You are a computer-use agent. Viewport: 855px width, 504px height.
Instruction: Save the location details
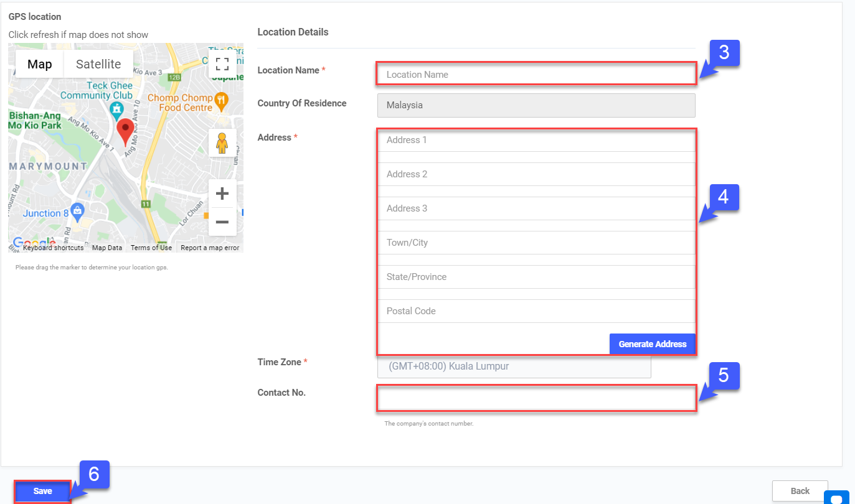coord(42,491)
